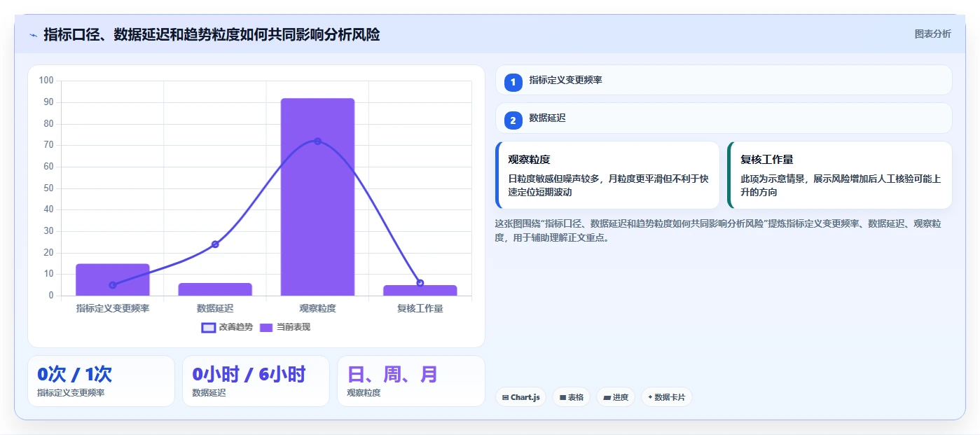The height and width of the screenshot is (435, 980).
Task: Click the number 1 badge icon
Action: tap(513, 82)
